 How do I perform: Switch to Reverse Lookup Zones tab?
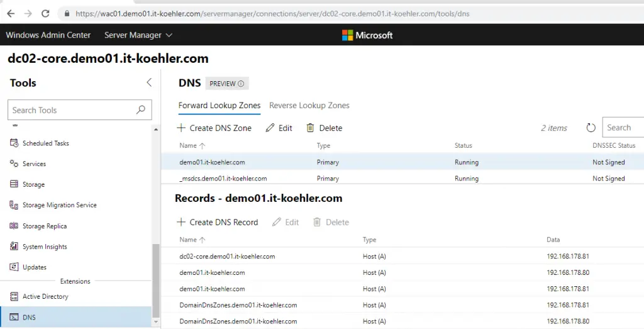pos(309,106)
